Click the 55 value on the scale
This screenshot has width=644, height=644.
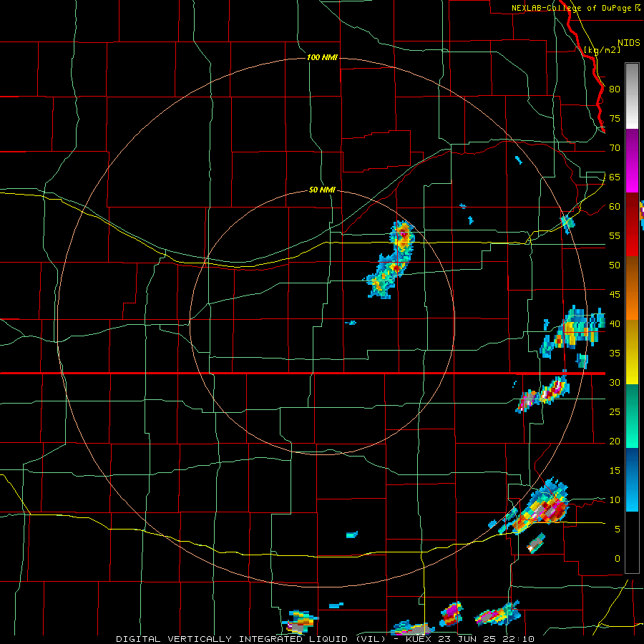coord(615,235)
